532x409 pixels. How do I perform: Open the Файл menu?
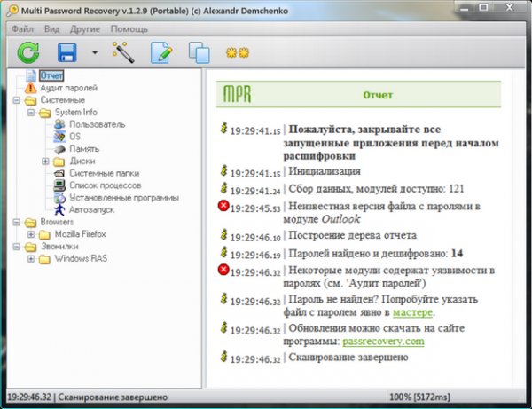click(x=22, y=29)
